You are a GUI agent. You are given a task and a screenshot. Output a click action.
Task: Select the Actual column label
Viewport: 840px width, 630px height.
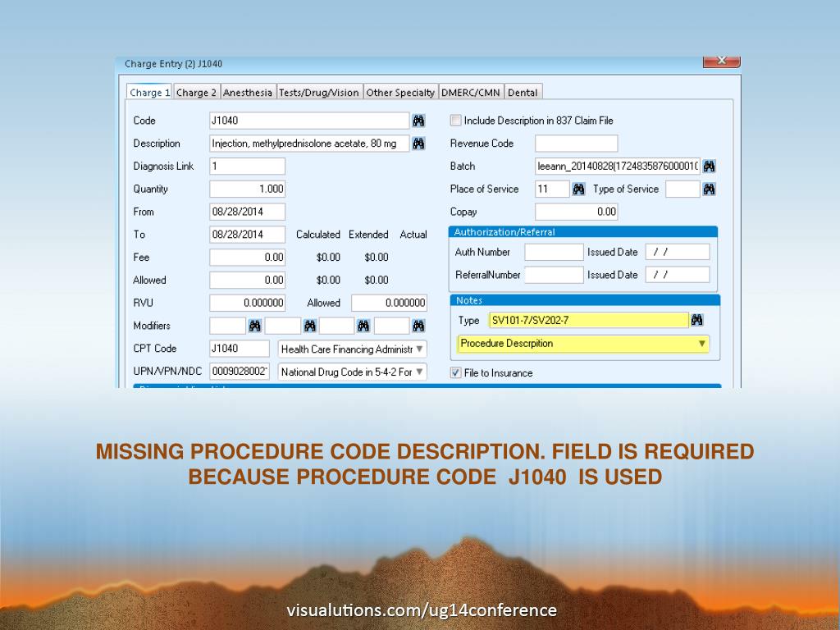413,235
